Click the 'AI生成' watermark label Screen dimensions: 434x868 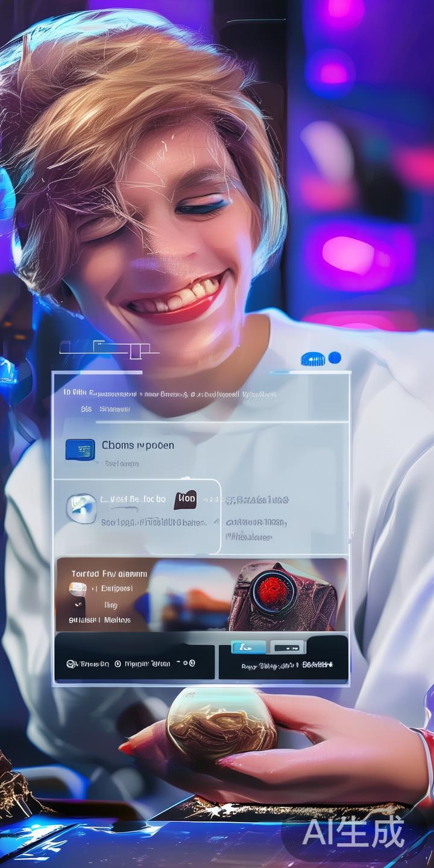point(353,832)
